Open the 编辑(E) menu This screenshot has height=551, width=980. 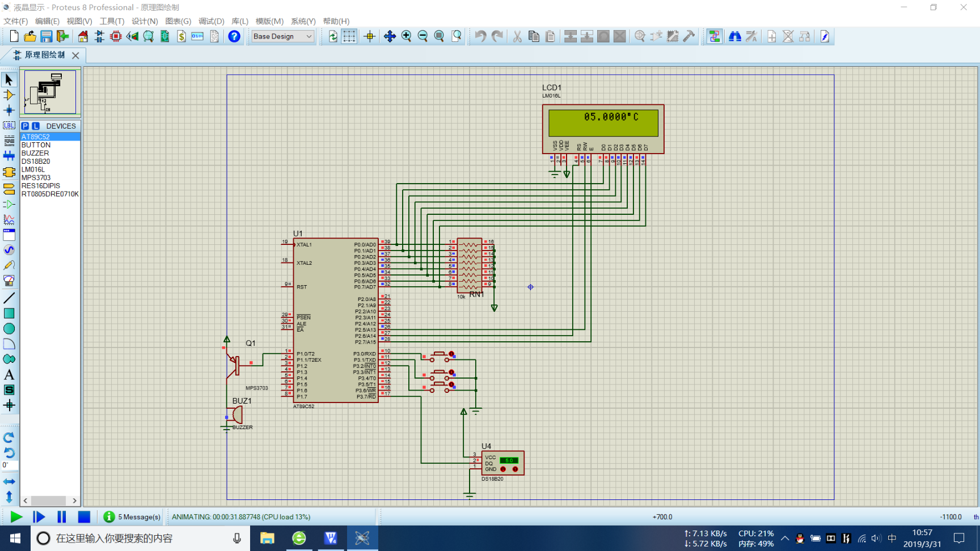(x=47, y=21)
